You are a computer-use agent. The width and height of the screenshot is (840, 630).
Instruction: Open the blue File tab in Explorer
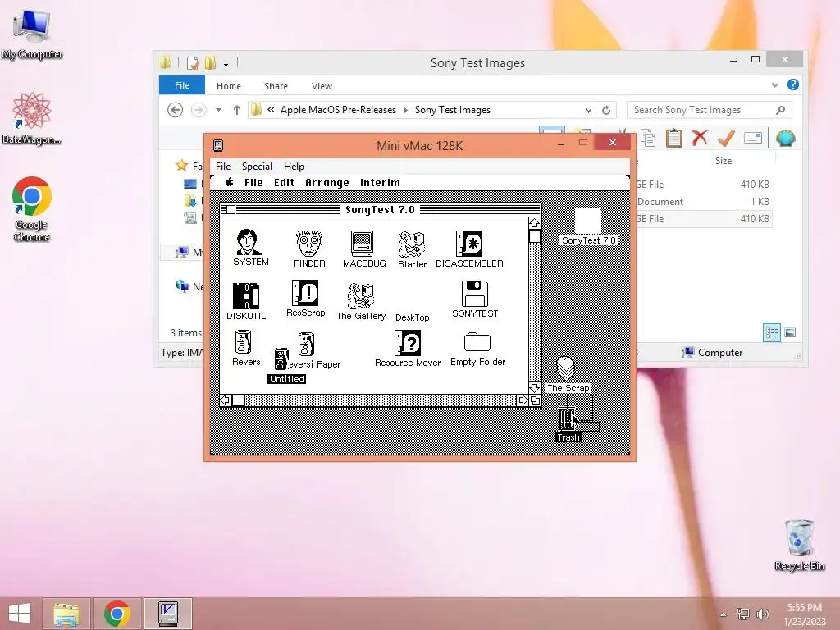pyautogui.click(x=182, y=85)
